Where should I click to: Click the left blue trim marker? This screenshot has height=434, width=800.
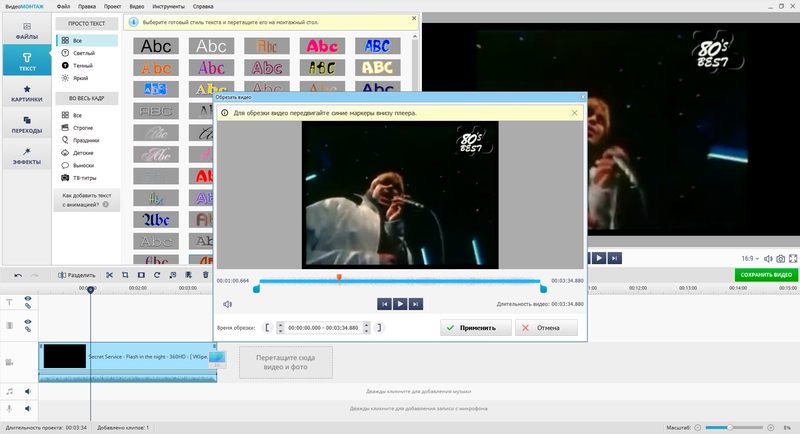(256, 289)
